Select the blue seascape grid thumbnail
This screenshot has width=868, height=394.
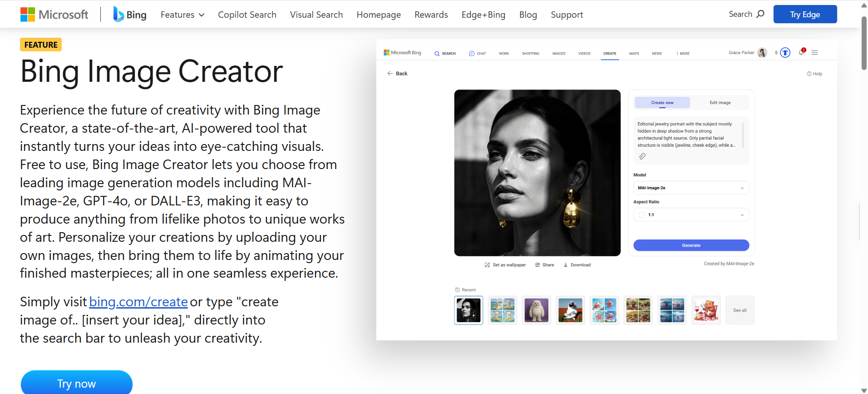(672, 310)
